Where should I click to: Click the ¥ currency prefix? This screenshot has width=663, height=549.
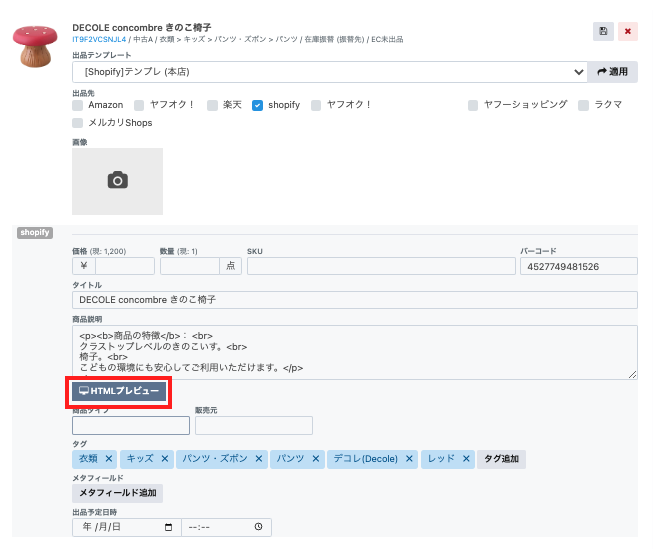[84, 266]
